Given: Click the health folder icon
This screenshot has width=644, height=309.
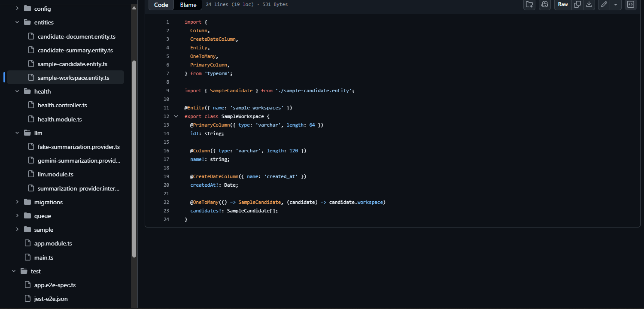Looking at the screenshot, I should pyautogui.click(x=27, y=91).
